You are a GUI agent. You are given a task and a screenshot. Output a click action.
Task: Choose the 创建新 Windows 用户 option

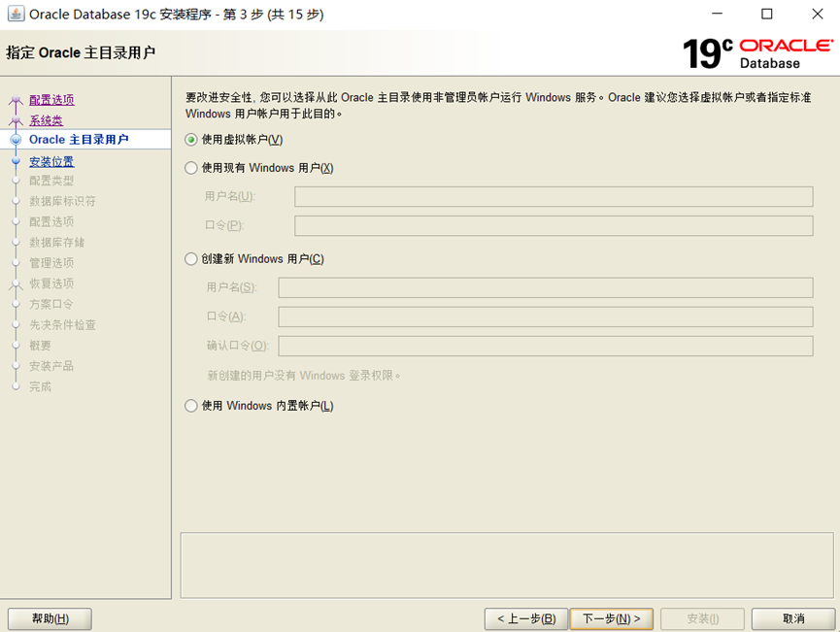click(190, 258)
